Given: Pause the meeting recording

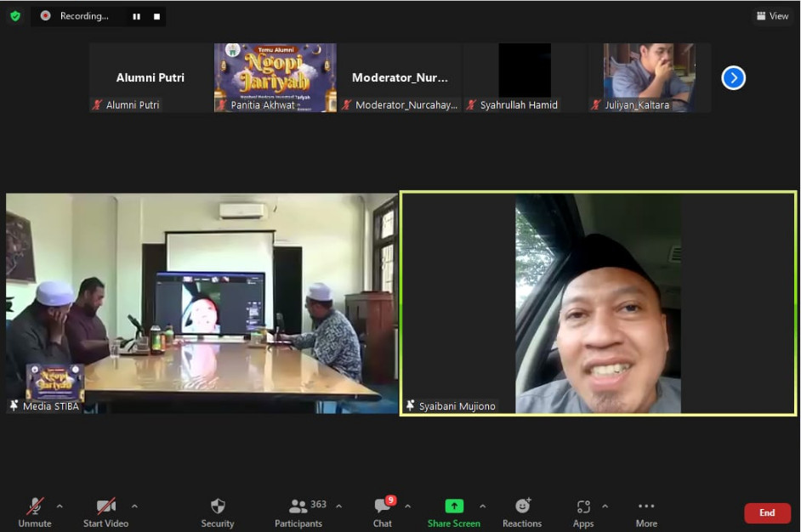Looking at the screenshot, I should pos(136,16).
